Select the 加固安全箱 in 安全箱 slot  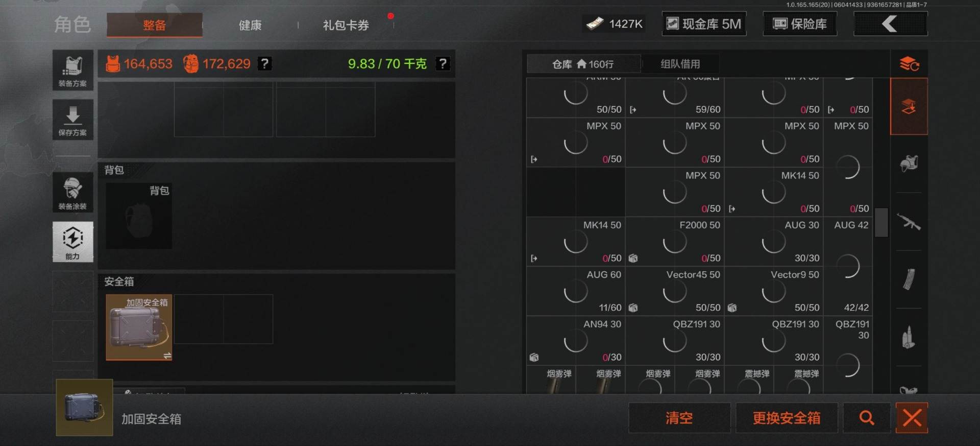point(139,327)
